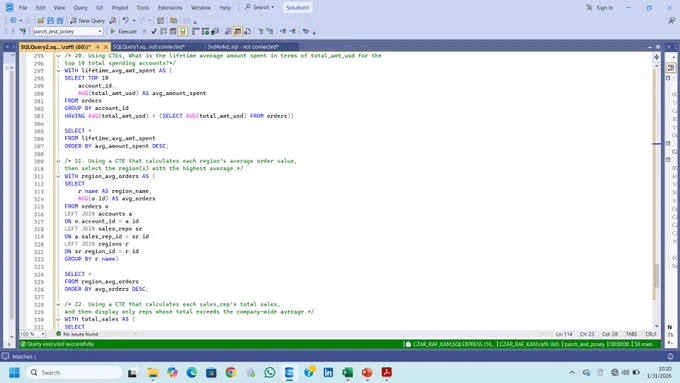Click the split editor handle above scrollbar
Image resolution: width=680 pixels, height=383 pixels.
657,57
